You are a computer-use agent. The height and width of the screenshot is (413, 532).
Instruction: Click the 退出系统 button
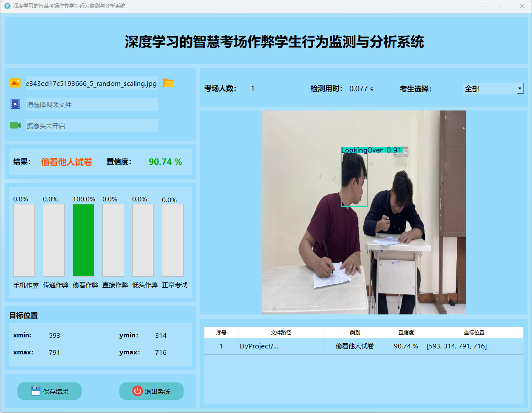pyautogui.click(x=151, y=391)
